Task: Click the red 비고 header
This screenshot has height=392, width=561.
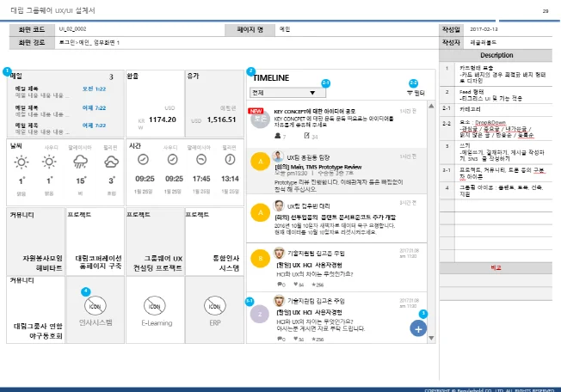Action: click(496, 267)
